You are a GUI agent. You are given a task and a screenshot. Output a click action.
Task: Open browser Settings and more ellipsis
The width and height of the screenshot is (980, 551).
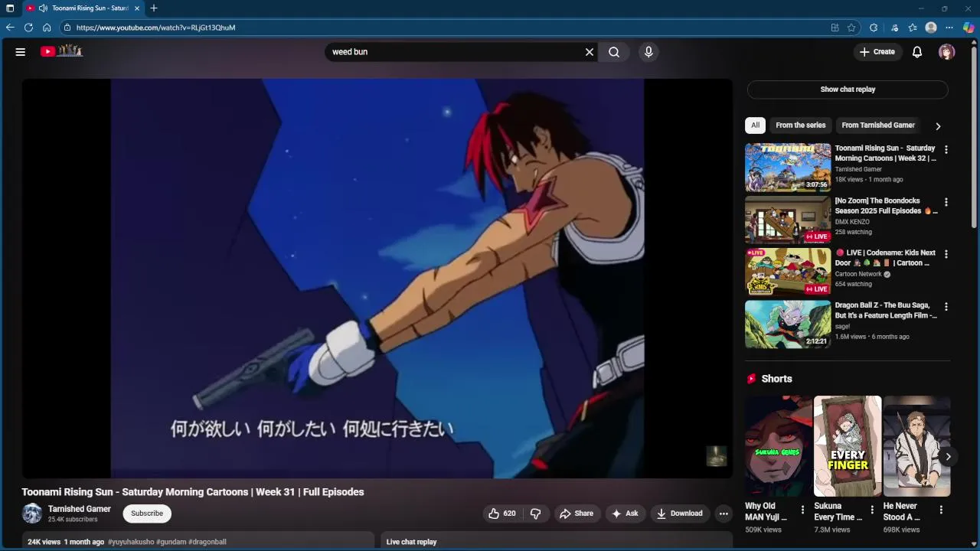[x=950, y=28]
